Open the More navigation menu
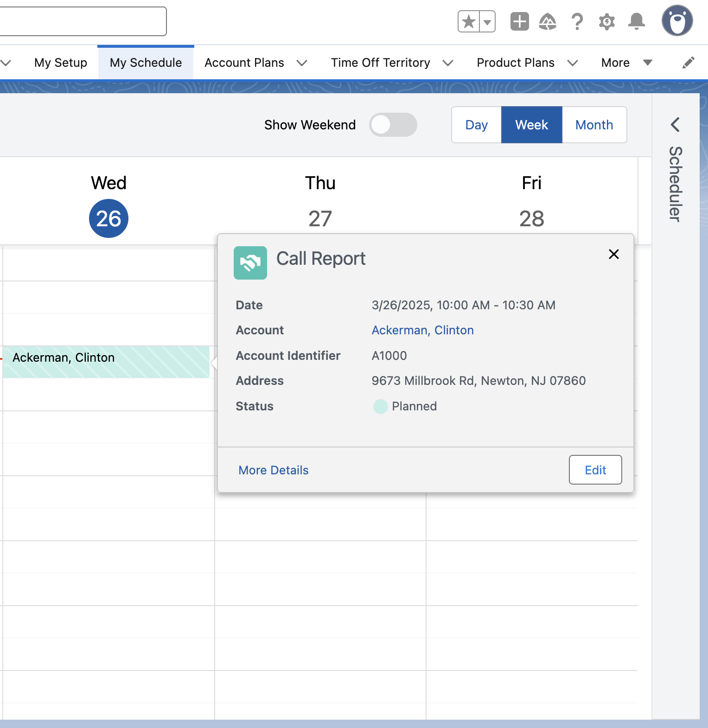Viewport: 708px width, 728px height. tap(626, 63)
